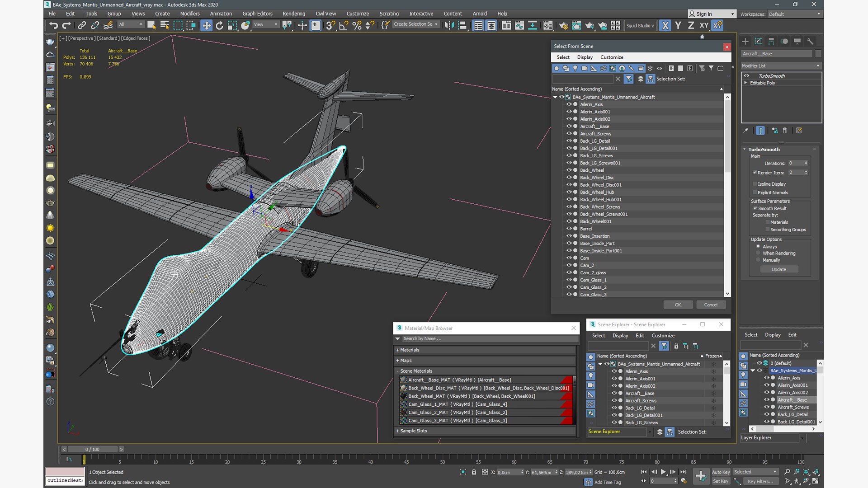This screenshot has width=868, height=488.
Task: Open the Create Selection Set dropdown
Action: (x=415, y=24)
